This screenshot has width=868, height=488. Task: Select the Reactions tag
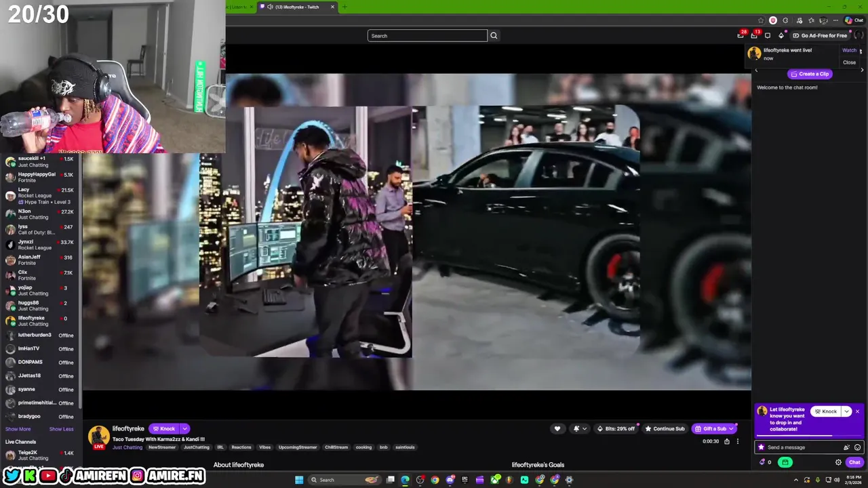(241, 447)
